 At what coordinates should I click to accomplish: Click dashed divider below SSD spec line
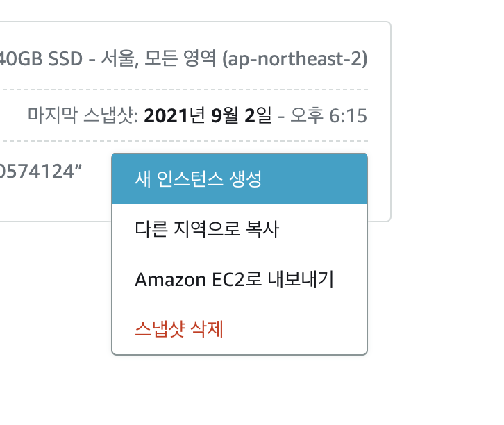tap(185, 90)
